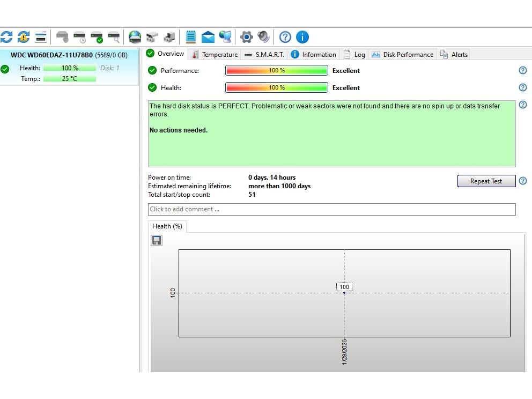Click the 'Estimated remaining lifetime:' label
Viewport: 532px width, 399px height.
point(189,186)
